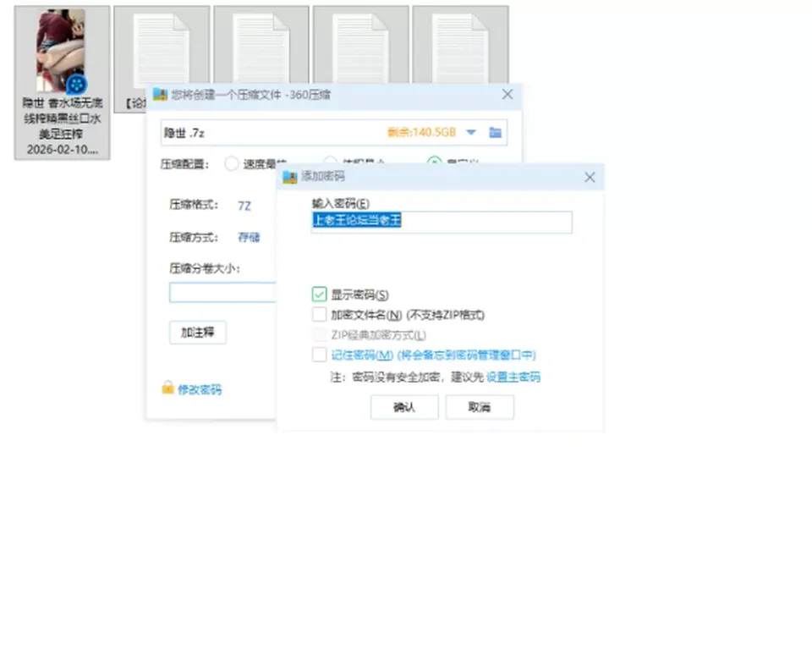
Task: Select the 速度最快 compression radio button
Action: pos(232,164)
